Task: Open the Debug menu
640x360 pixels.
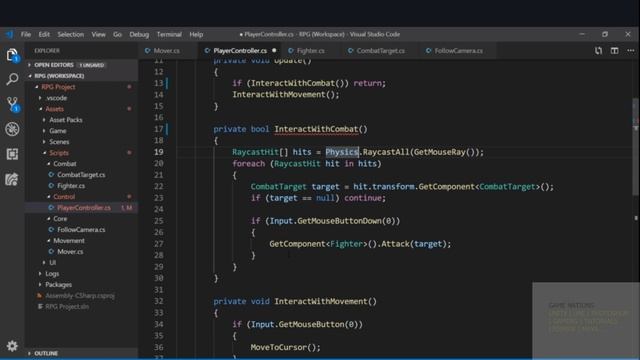Action: tap(139, 34)
